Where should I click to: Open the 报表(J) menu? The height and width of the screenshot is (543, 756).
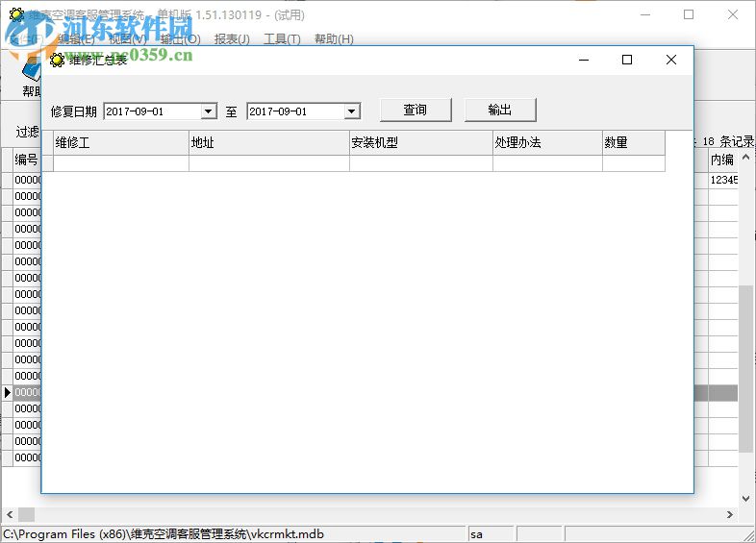pos(232,39)
